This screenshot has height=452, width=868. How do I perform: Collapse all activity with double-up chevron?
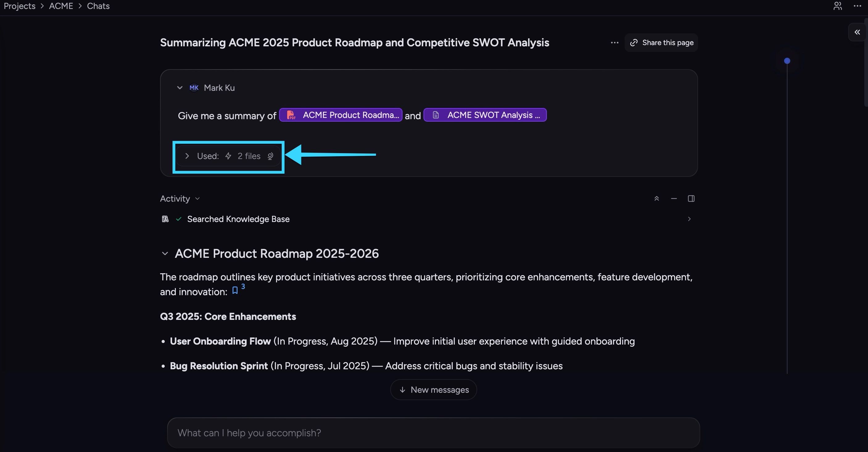click(x=656, y=199)
